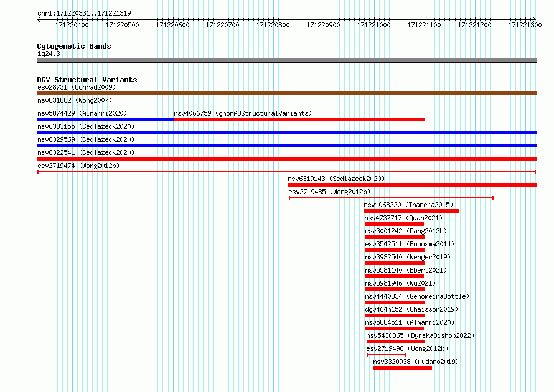Click ruler position 171221000

[374, 25]
